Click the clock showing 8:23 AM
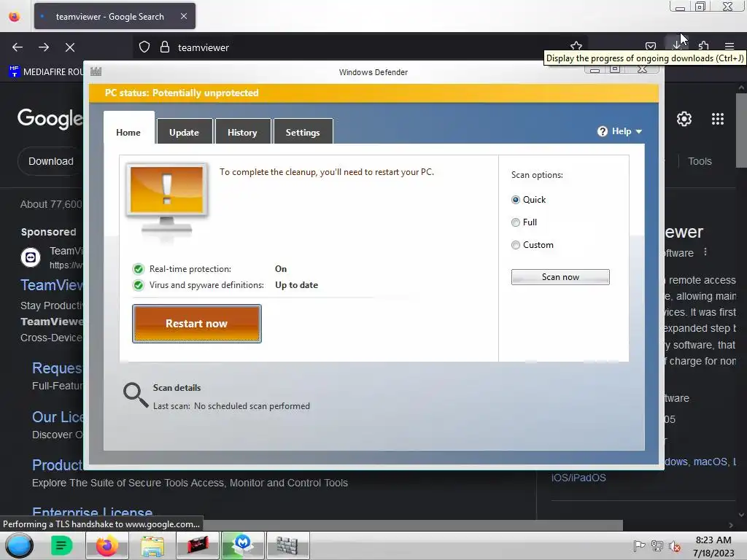This screenshot has width=747, height=560. pyautogui.click(x=713, y=540)
